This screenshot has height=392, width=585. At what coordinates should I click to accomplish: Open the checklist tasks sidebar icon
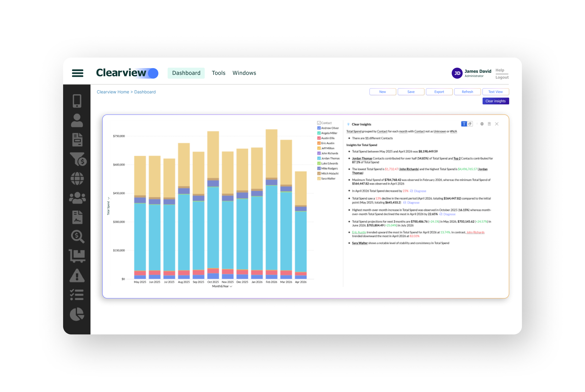coord(77,295)
